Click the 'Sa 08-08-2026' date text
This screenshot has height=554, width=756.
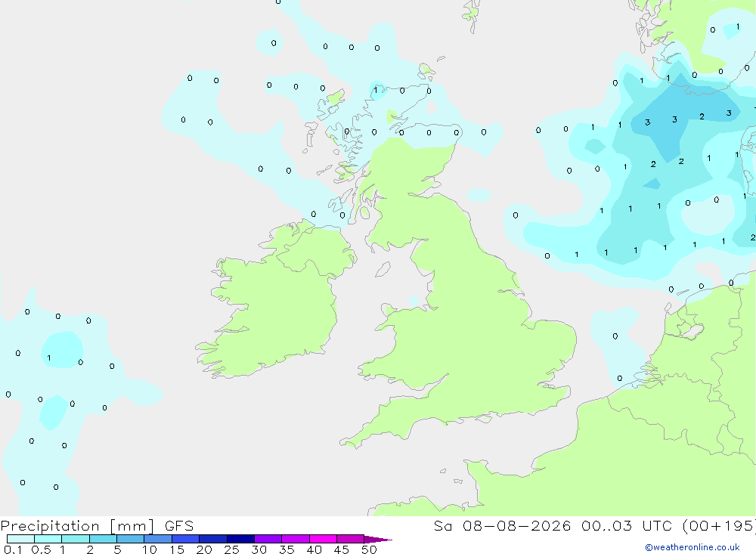click(x=503, y=526)
